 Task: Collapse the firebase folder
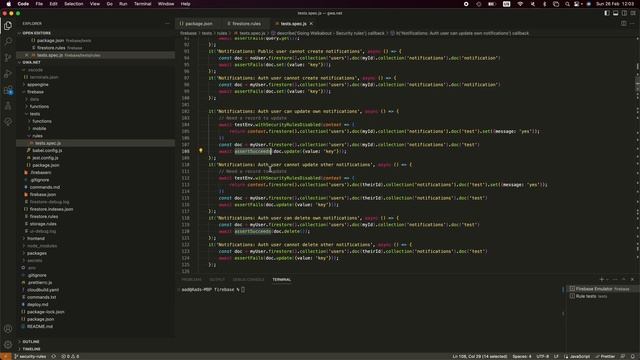coord(96,92)
